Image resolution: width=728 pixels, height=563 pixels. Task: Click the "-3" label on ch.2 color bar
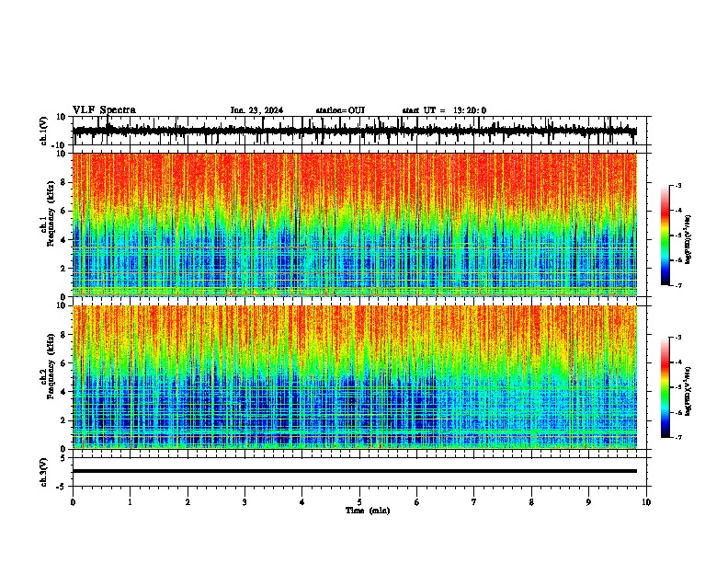coord(678,338)
